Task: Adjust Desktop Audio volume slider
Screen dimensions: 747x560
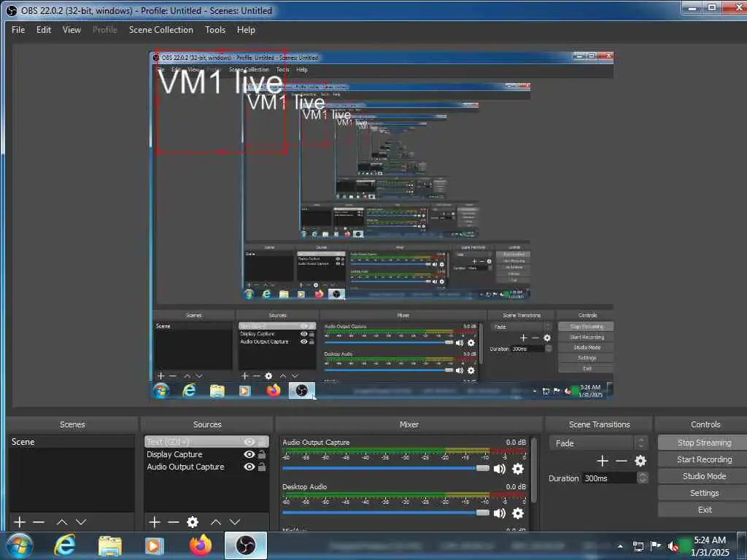Action: (x=386, y=513)
